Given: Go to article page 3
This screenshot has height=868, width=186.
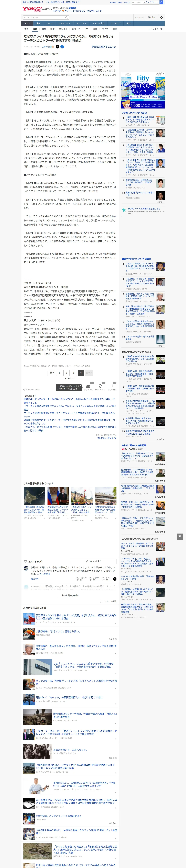Looking at the screenshot, I should click(74, 373).
